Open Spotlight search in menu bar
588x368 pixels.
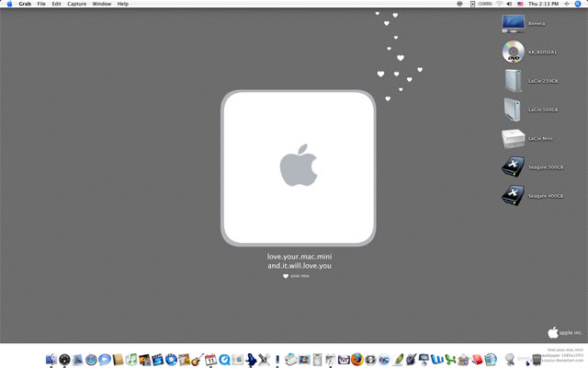[578, 4]
